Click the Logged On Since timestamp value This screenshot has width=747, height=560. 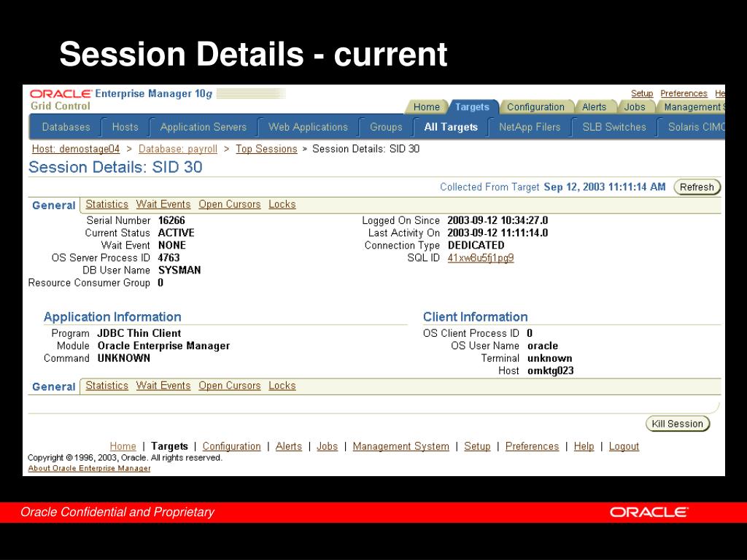point(498,220)
